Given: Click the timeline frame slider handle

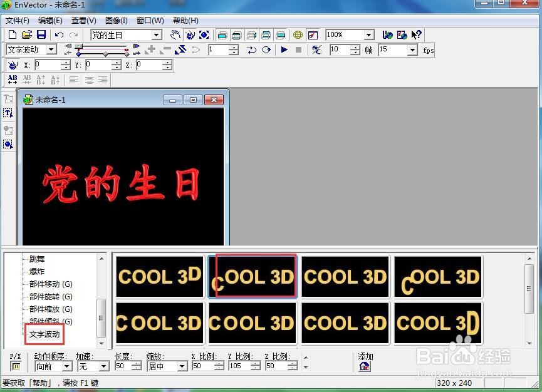Looking at the screenshot, I should (80, 46).
